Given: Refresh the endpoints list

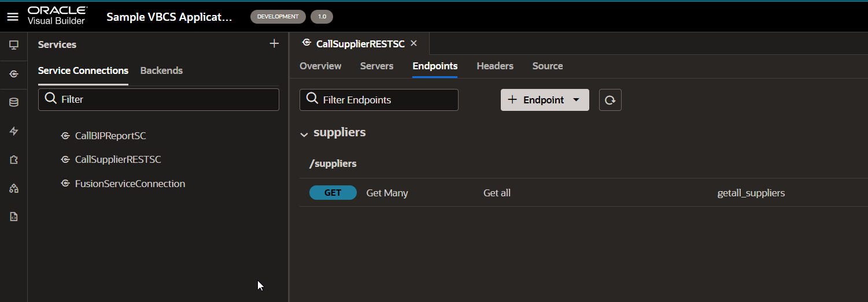Looking at the screenshot, I should (x=610, y=100).
